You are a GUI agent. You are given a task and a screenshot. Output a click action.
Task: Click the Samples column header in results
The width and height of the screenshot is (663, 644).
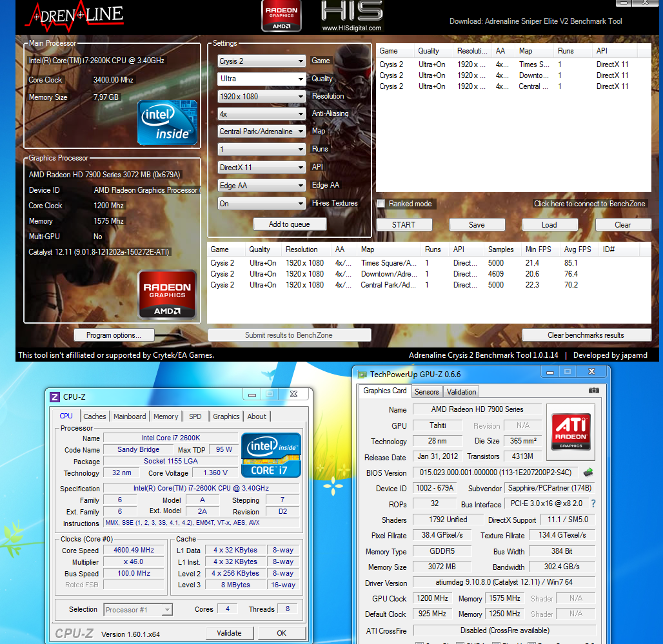[x=501, y=249]
